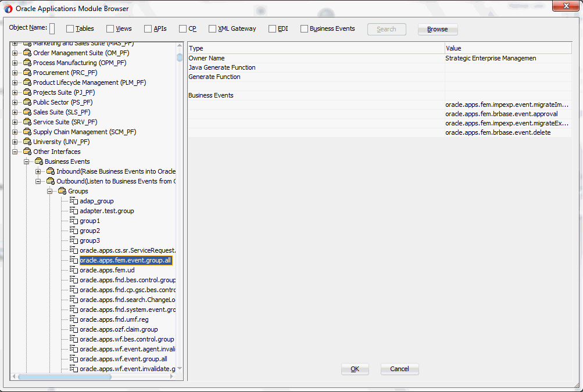Click the Outbound folder icon

point(51,181)
